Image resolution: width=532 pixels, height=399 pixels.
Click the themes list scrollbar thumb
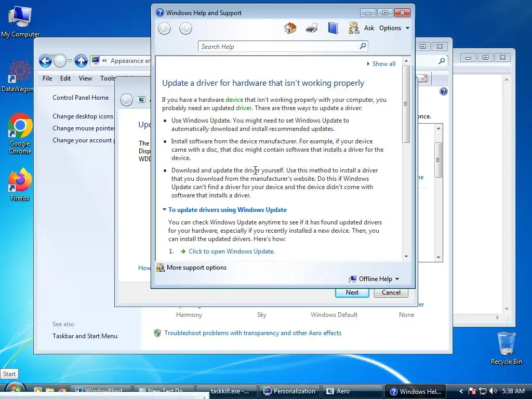click(438, 160)
